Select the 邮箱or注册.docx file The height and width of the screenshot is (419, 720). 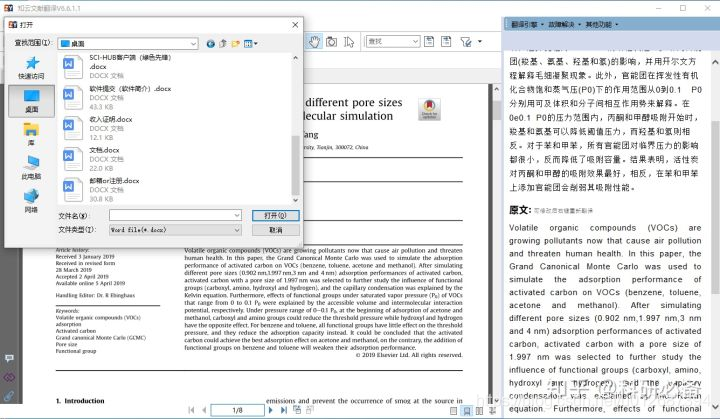click(x=174, y=190)
